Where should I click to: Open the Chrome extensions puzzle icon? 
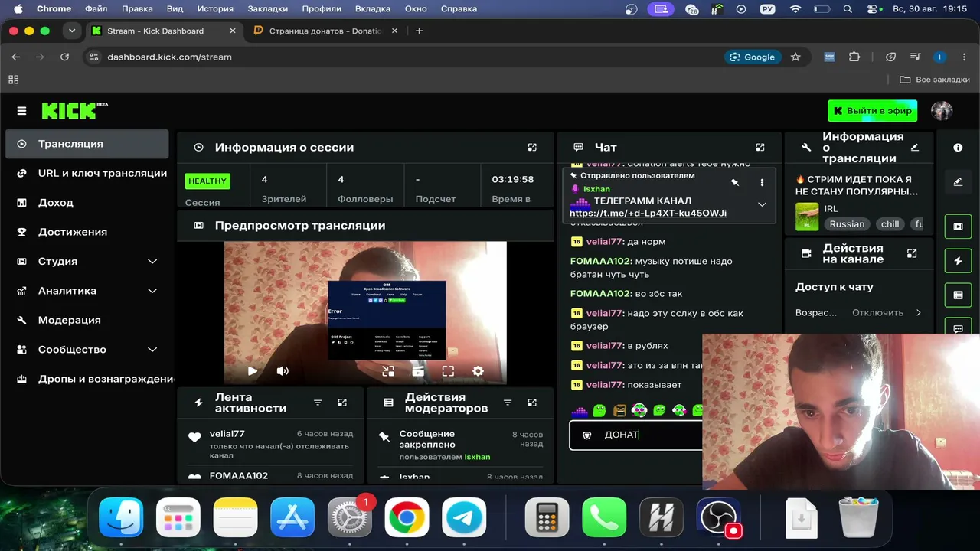pyautogui.click(x=854, y=57)
